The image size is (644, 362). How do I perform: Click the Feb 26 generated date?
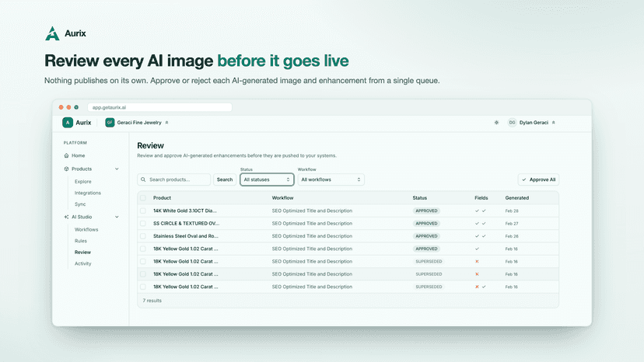tap(512, 236)
